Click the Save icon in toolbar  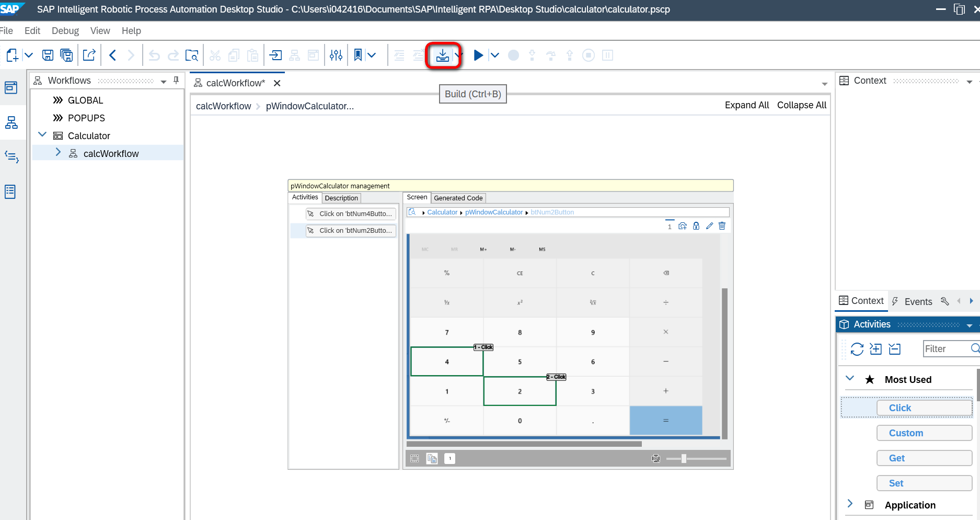tap(48, 55)
